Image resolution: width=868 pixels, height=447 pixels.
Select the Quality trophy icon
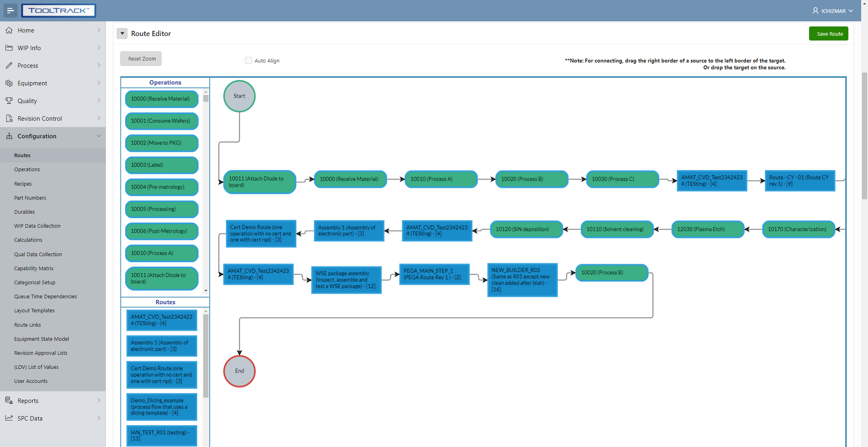tap(9, 101)
